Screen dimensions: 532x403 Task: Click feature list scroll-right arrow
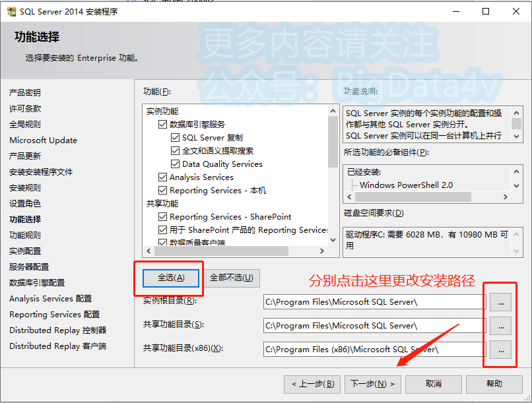point(322,251)
